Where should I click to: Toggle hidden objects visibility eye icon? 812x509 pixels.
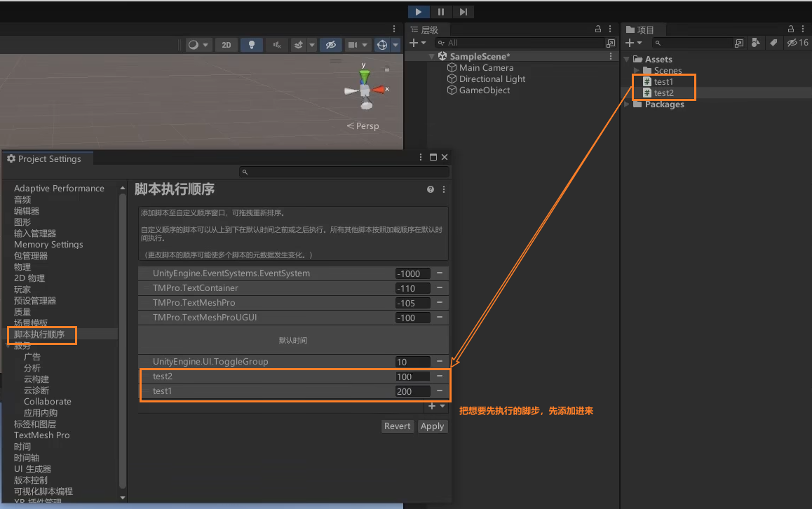click(x=330, y=45)
